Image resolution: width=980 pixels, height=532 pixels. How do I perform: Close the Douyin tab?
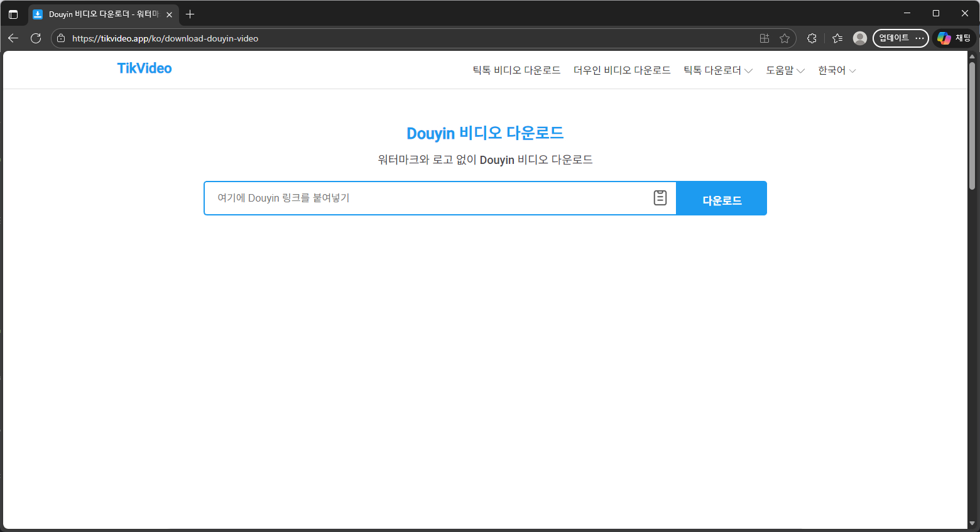[x=169, y=14]
